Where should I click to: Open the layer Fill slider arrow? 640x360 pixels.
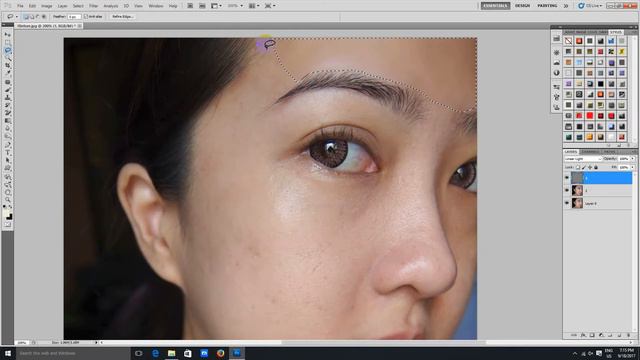[633, 167]
